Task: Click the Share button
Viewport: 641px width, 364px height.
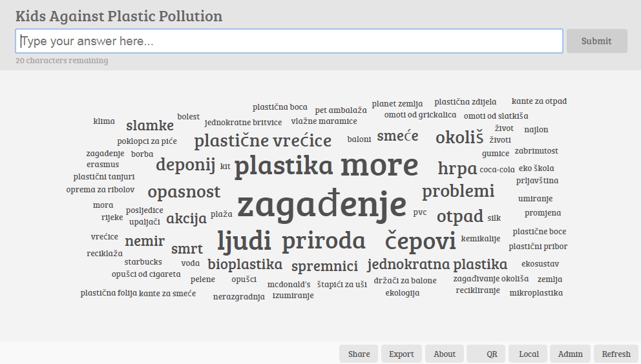Action: (x=359, y=354)
